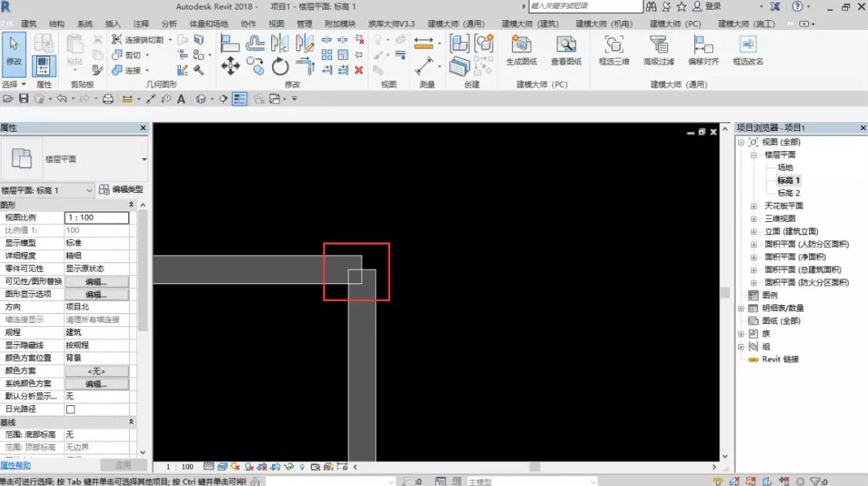The image size is (868, 486).
Task: Open the help question mark dropdown arrow
Action: 809,6
